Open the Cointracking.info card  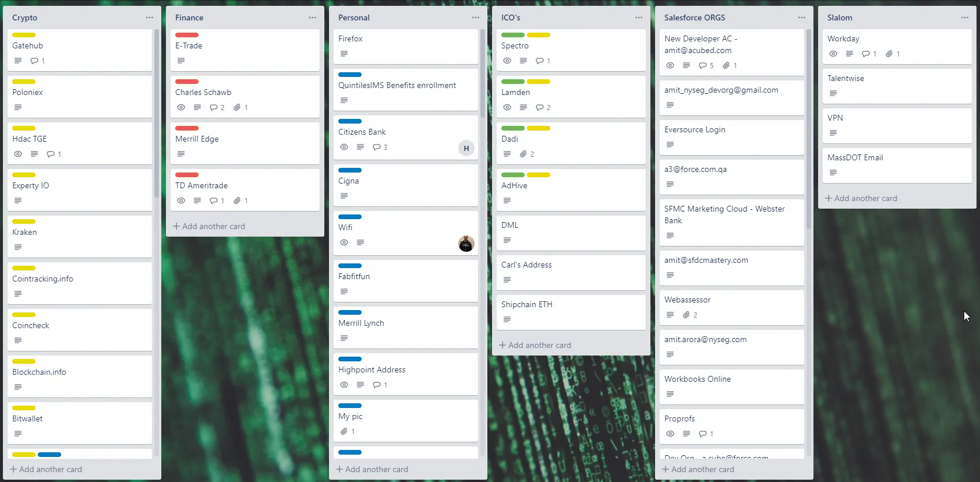tap(80, 283)
